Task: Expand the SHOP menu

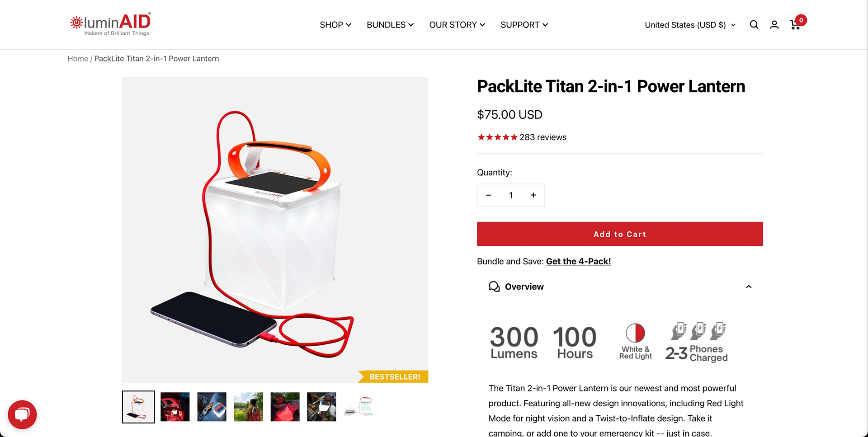Action: pos(335,25)
